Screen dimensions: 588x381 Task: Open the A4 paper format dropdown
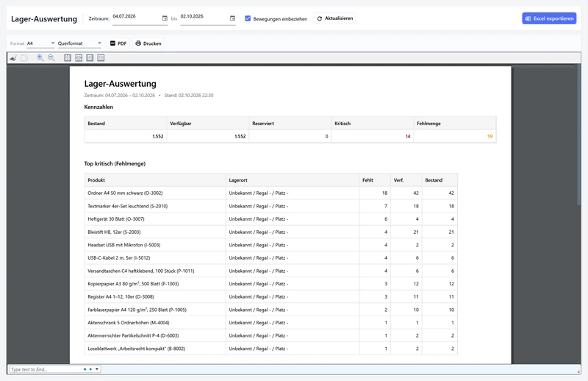(x=40, y=43)
